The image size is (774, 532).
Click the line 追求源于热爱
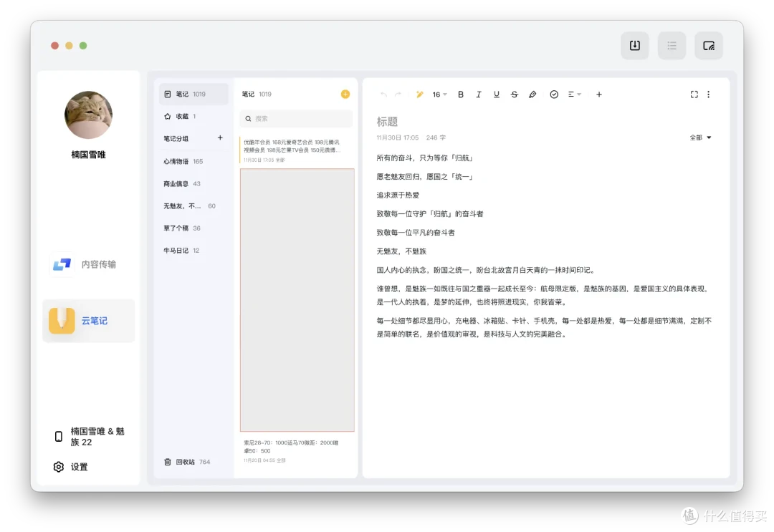click(x=398, y=195)
